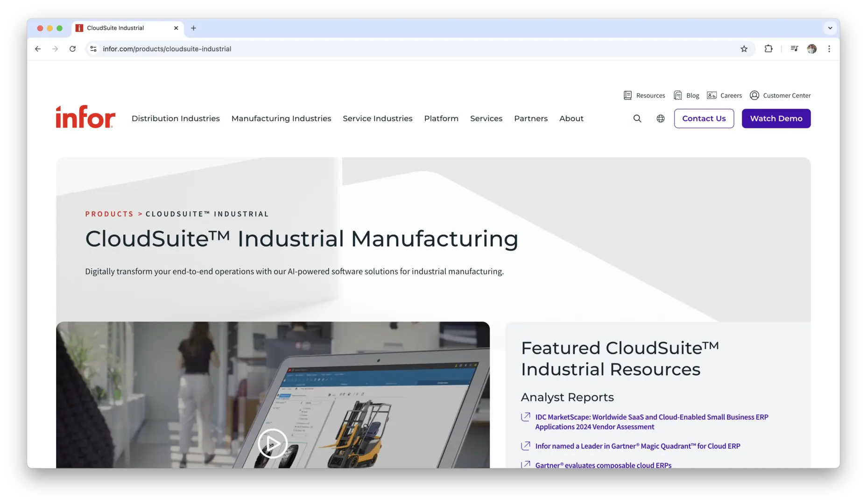Screen dimensions: 867x504
Task: Click the laptop forklift video thumbnail
Action: click(x=273, y=395)
